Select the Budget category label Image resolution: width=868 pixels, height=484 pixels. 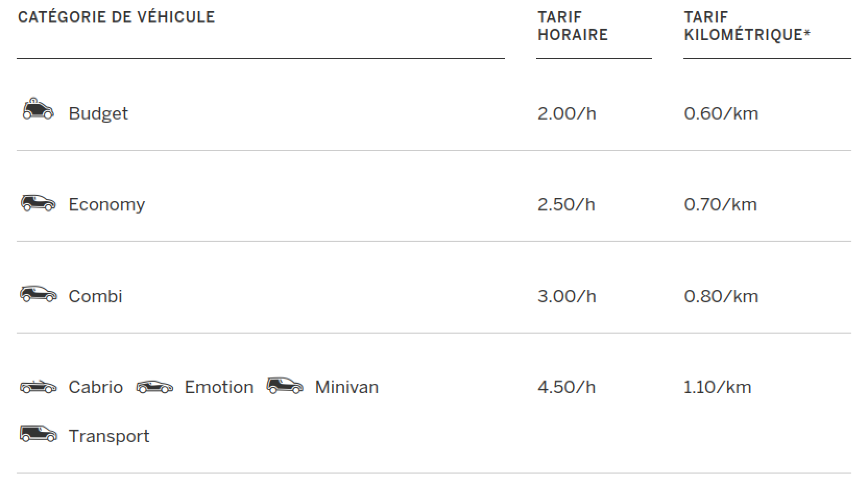98,114
